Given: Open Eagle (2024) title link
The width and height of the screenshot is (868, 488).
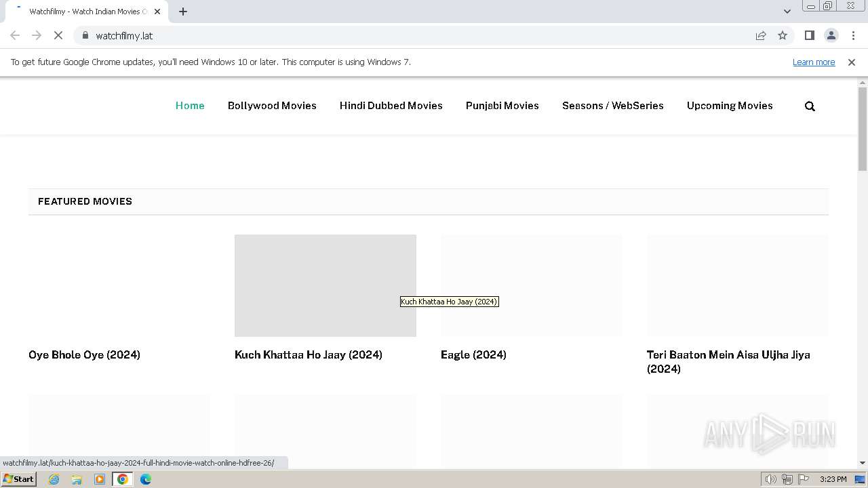Looking at the screenshot, I should pos(473,354).
